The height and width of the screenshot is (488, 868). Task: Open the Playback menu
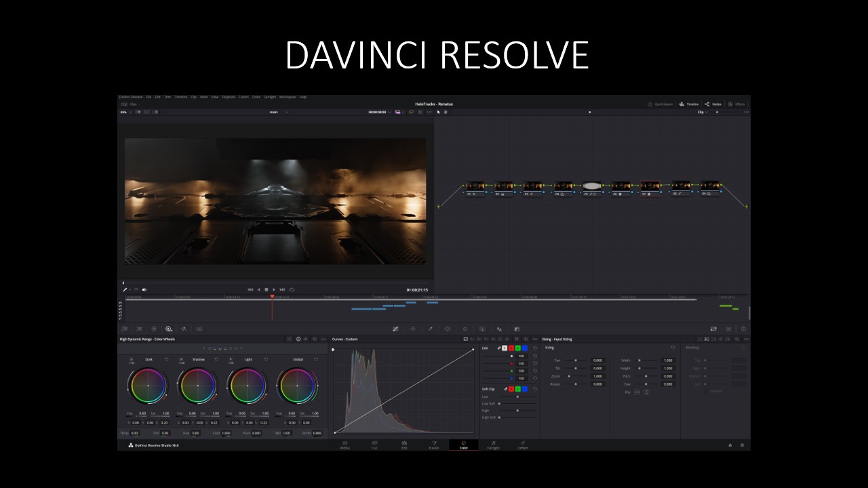[x=229, y=97]
